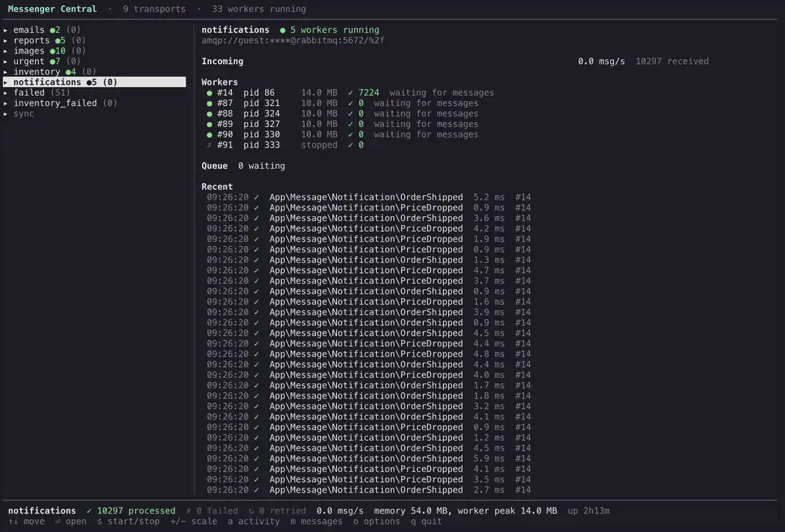785x532 pixels.
Task: Click images green worker count dot
Action: 52,51
